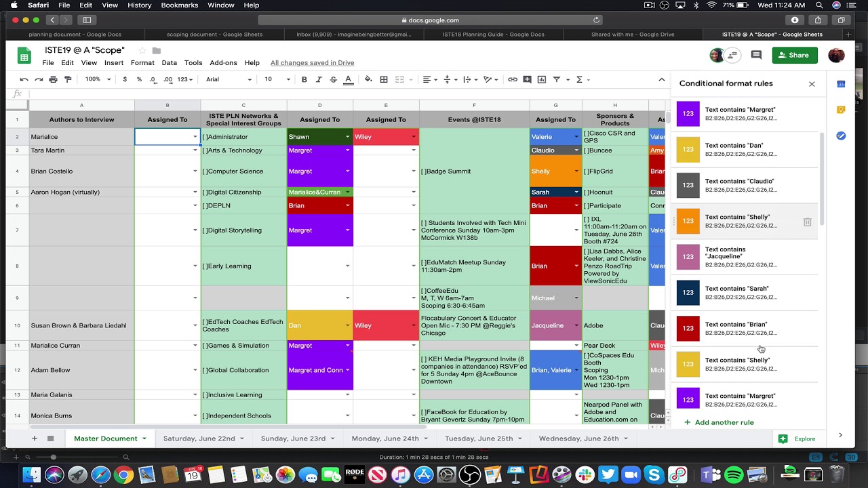This screenshot has height=488, width=868.
Task: Switch to the Monday, June 24th sheet tab
Action: click(385, 439)
